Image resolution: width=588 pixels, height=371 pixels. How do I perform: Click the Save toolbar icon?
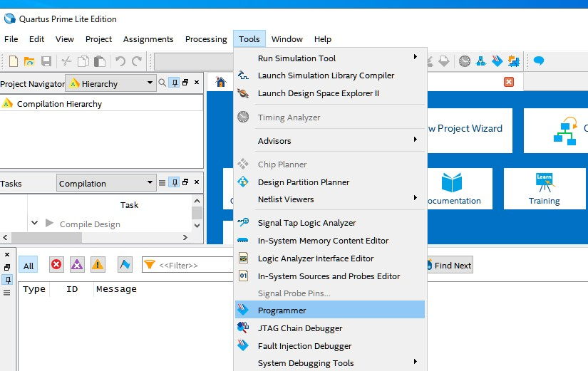(x=46, y=61)
